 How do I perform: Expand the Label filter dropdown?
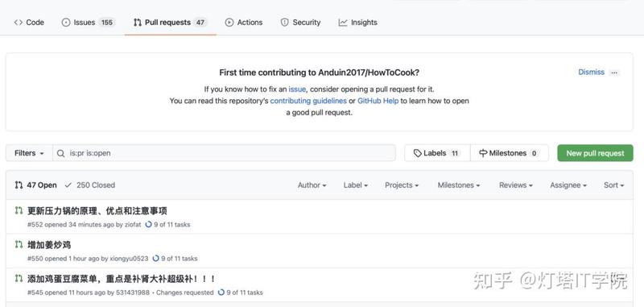[x=355, y=185]
